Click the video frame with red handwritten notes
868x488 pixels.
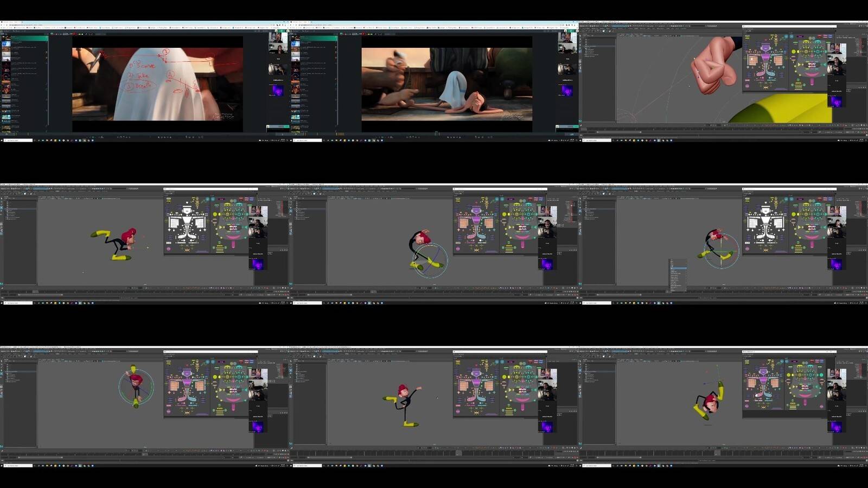pos(157,84)
